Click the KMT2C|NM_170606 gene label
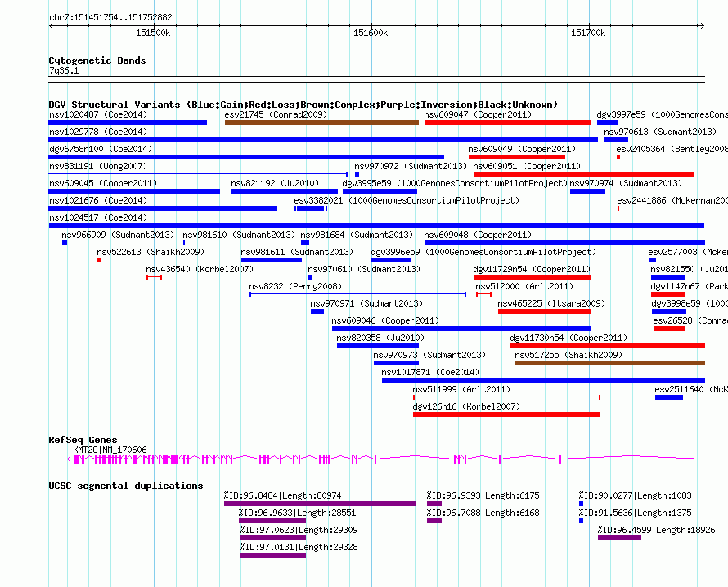 click(110, 450)
